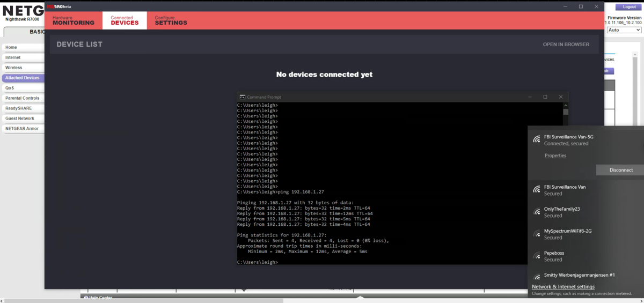Open Parental Controls in Netgear sidebar
This screenshot has width=644, height=303.
tap(24, 98)
